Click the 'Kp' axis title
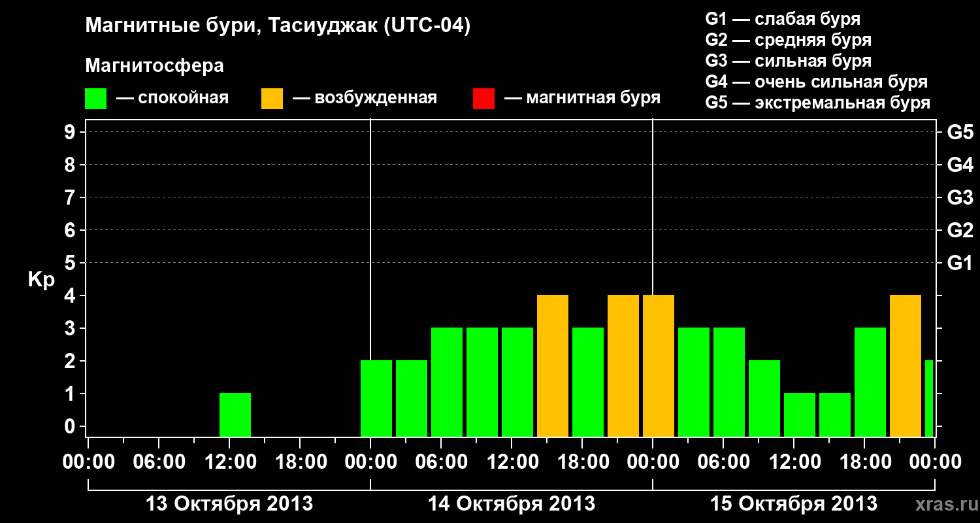The height and width of the screenshot is (523, 980). pos(41,280)
